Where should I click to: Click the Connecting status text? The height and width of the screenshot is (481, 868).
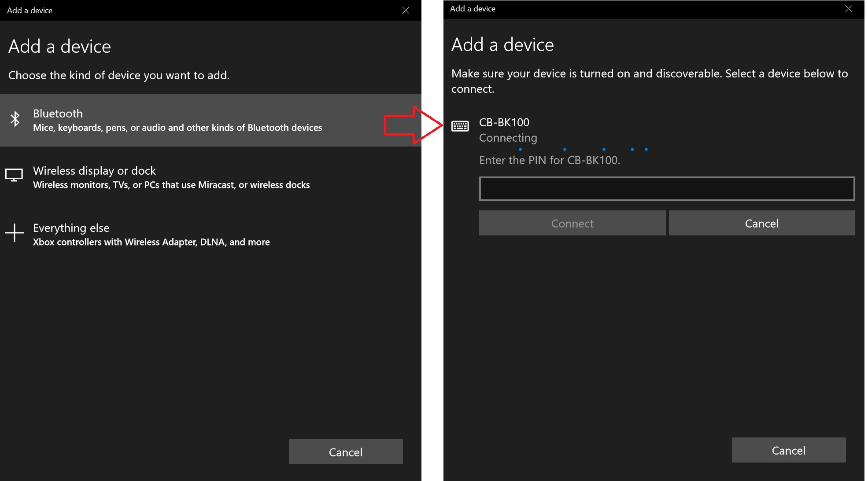tap(508, 138)
